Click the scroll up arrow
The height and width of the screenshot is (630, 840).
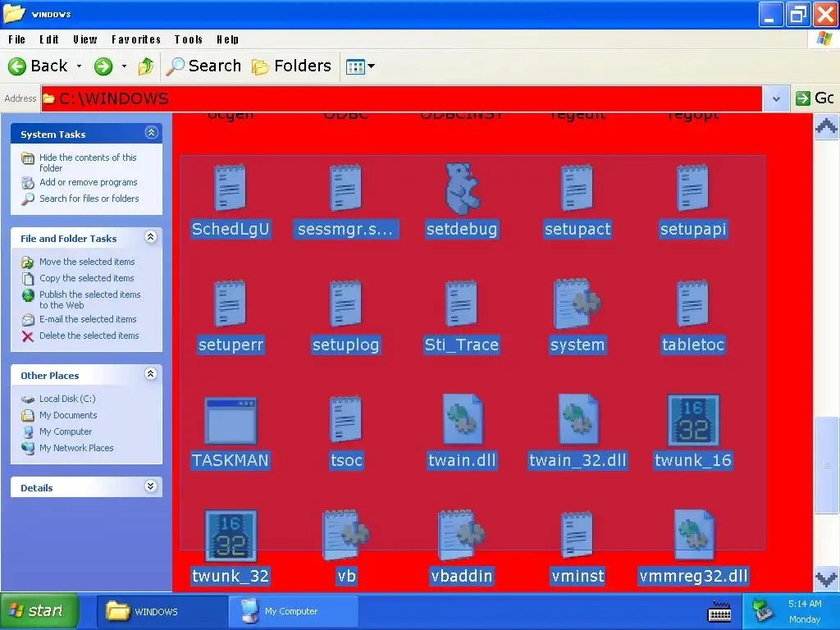[x=826, y=127]
